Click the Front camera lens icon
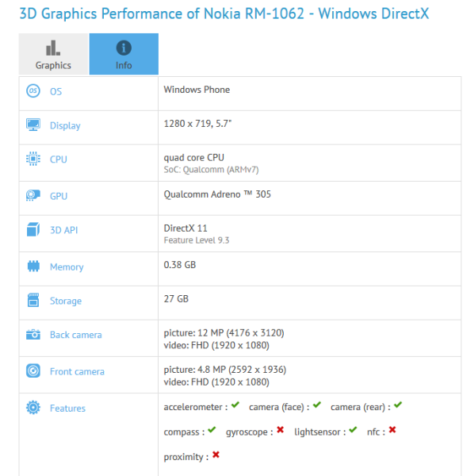The image size is (463, 476). (33, 370)
